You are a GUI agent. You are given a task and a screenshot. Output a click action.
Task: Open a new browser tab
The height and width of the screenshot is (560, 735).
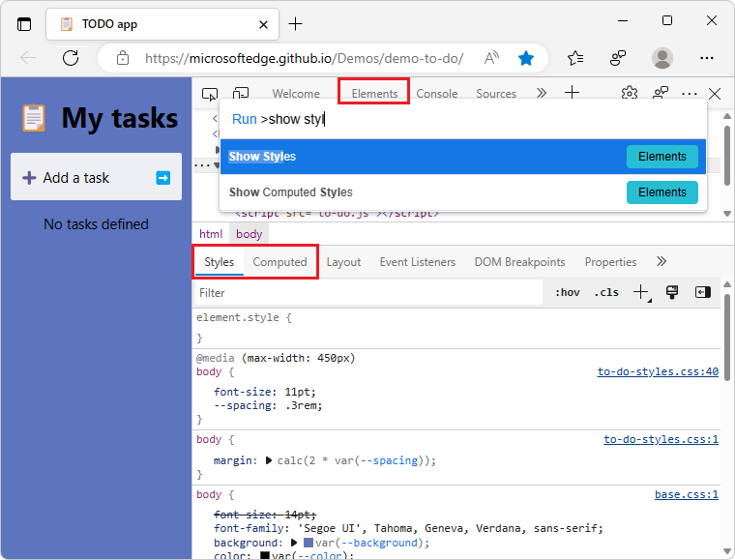coord(295,24)
